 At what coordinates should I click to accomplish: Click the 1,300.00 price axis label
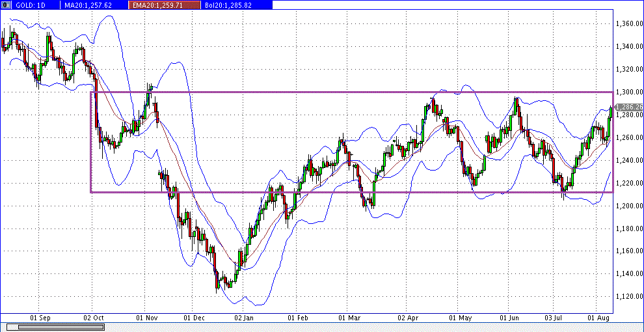pos(630,92)
